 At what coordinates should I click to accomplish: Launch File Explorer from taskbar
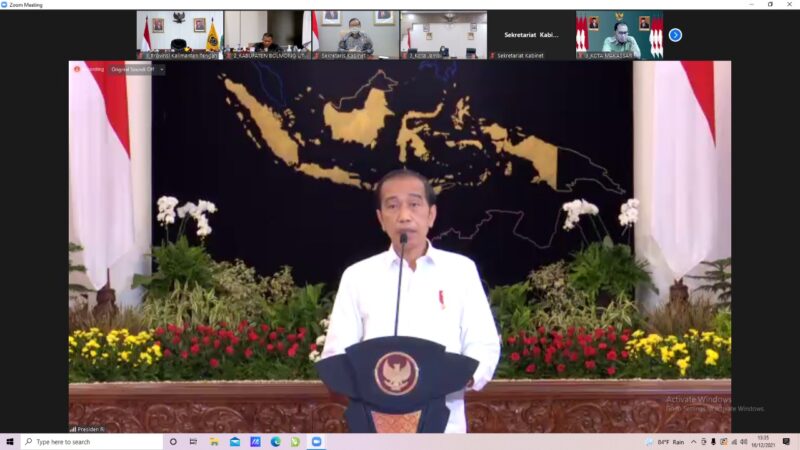[214, 441]
